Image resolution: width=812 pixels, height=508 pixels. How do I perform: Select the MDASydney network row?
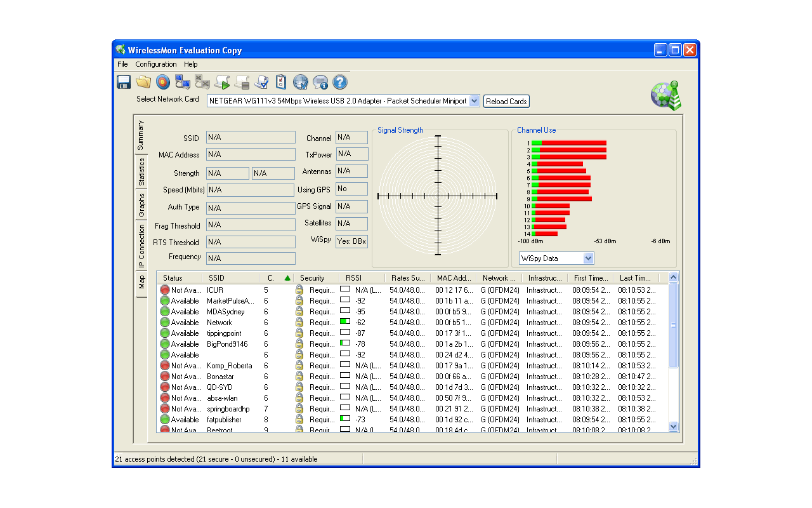point(412,312)
